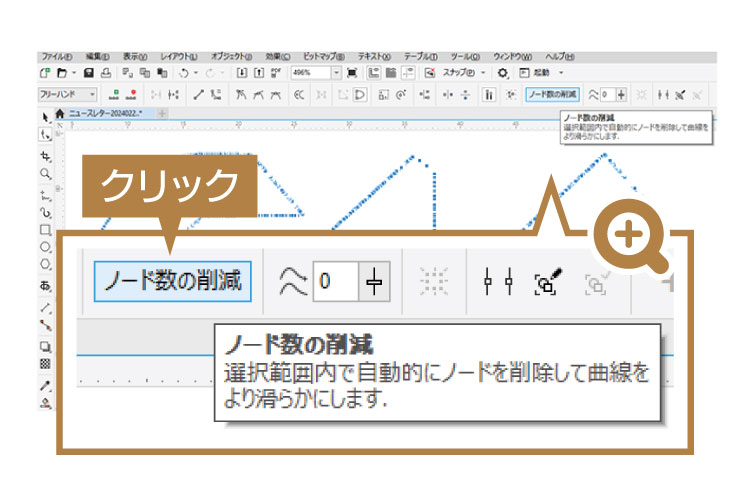The width and height of the screenshot is (750, 500).
Task: Select the Polygon tool
Action: pos(45,264)
